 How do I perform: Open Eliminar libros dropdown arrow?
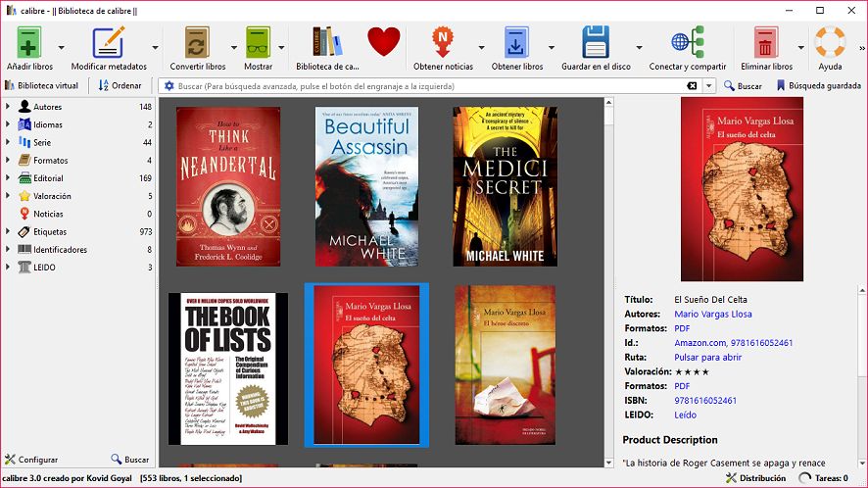click(800, 48)
